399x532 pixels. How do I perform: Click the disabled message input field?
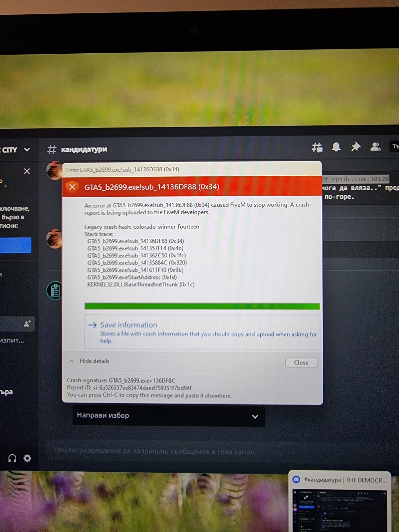(168, 451)
